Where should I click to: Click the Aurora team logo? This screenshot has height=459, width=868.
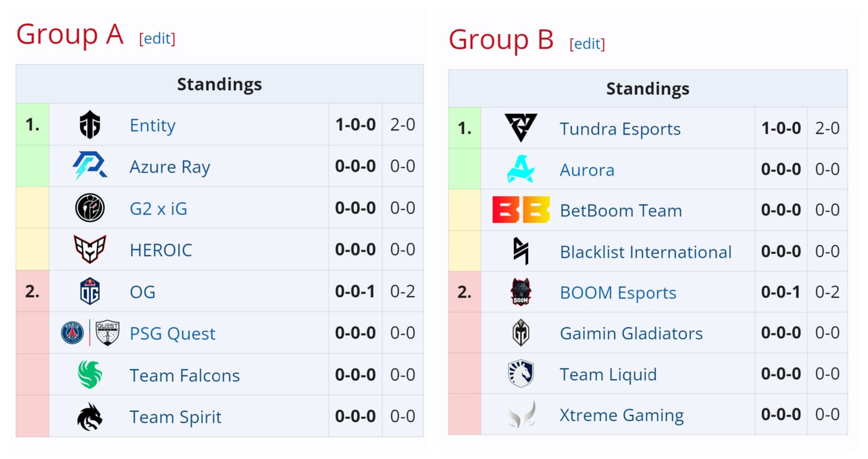[x=521, y=169]
